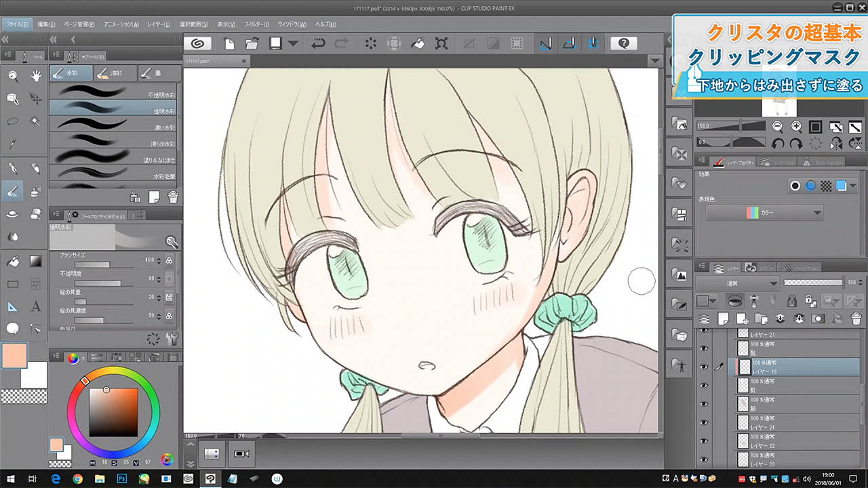Click the Redo arrow in command bar
The image size is (868, 488).
pos(341,43)
